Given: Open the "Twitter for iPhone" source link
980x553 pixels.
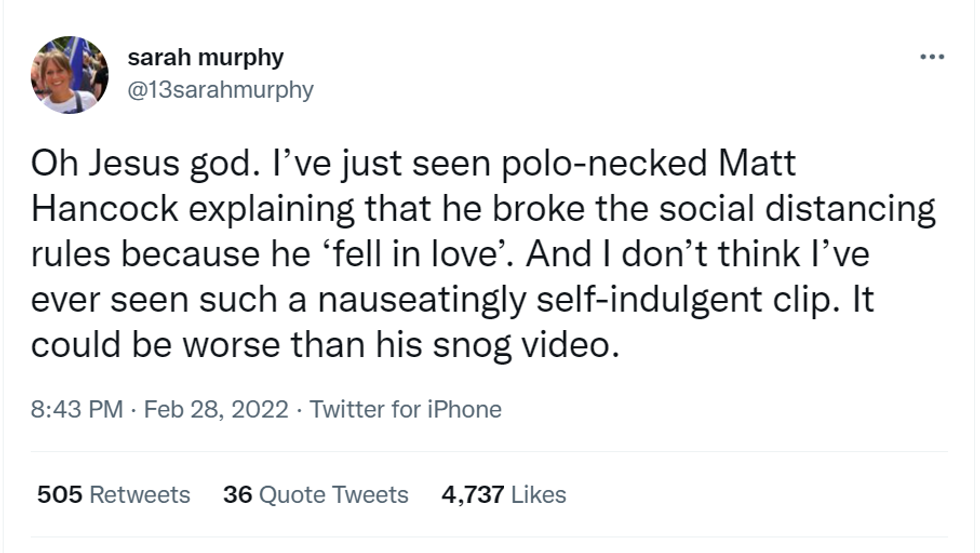Looking at the screenshot, I should tap(406, 409).
